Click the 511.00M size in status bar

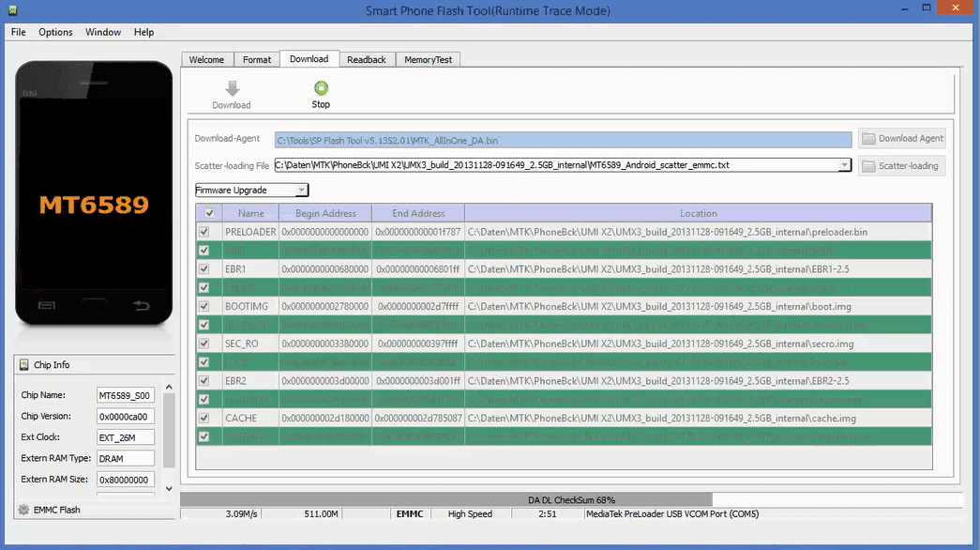click(321, 513)
